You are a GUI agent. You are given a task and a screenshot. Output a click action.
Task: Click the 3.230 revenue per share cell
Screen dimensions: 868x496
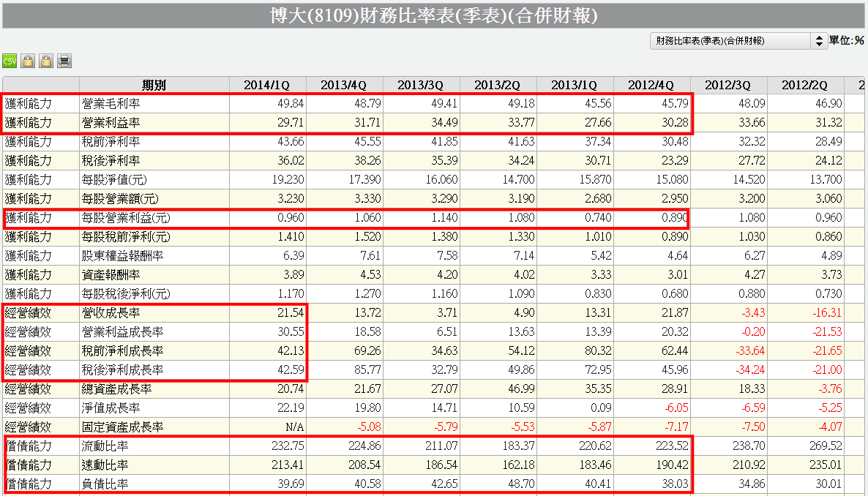291,198
